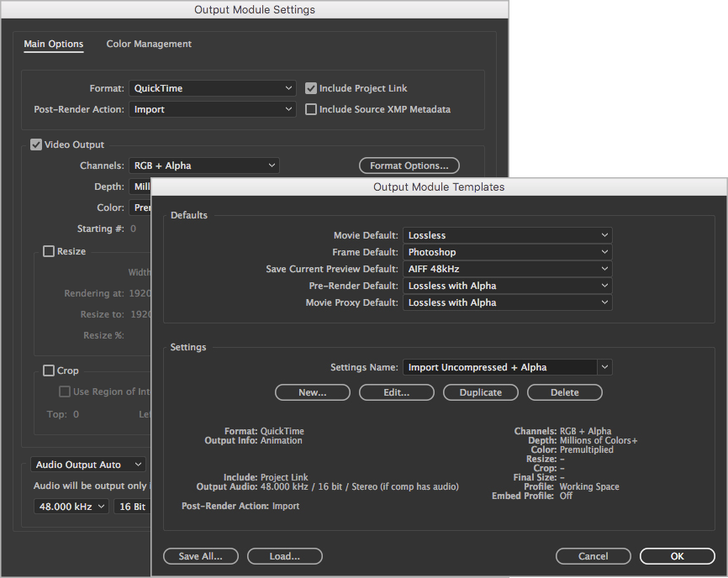Switch to the Color Management tab
The height and width of the screenshot is (578, 728).
point(149,44)
